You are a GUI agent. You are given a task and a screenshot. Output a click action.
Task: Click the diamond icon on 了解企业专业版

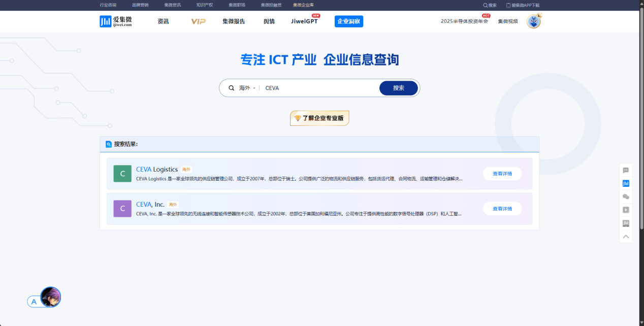click(298, 118)
